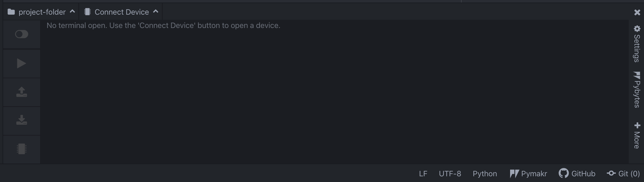Click the project-folder label
The image size is (644, 182).
tap(42, 12)
